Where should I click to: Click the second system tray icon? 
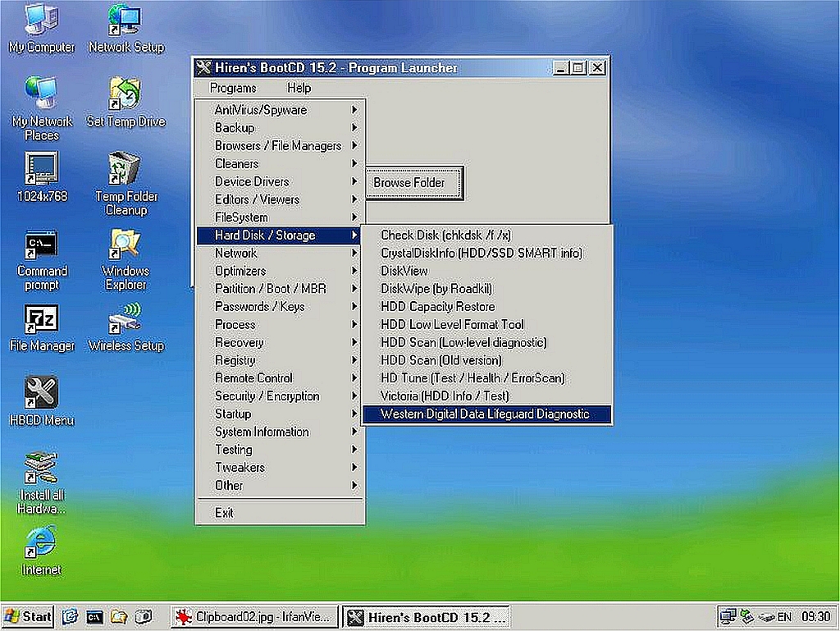(x=746, y=617)
